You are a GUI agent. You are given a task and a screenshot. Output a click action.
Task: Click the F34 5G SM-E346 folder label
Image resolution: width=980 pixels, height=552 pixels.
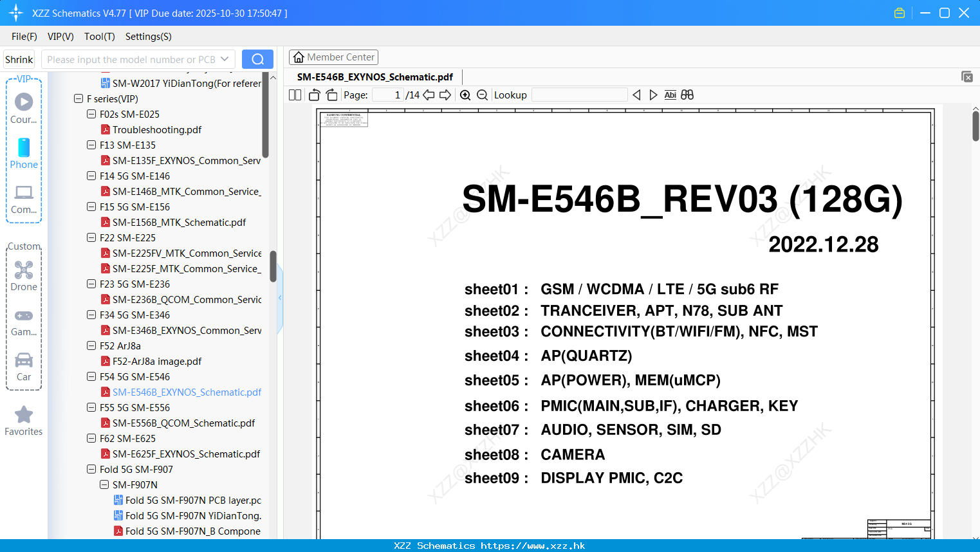134,315
